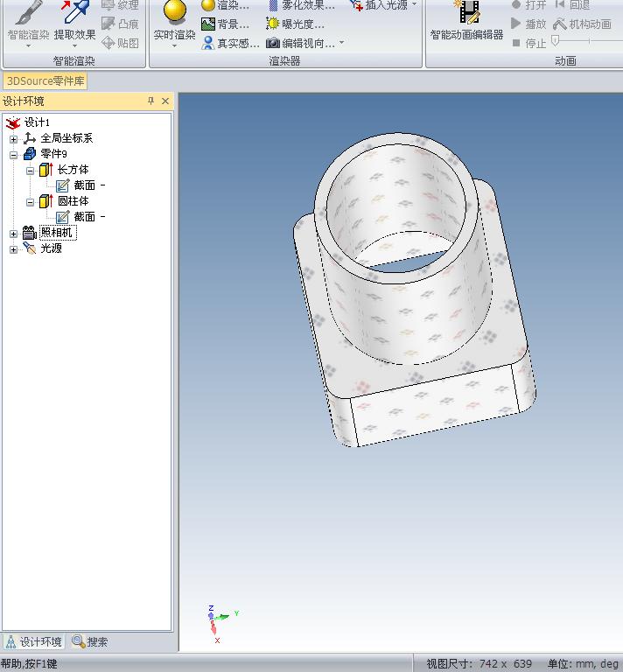Open the 智能动画编辑器 tool
This screenshot has height=672, width=623.
pyautogui.click(x=466, y=12)
